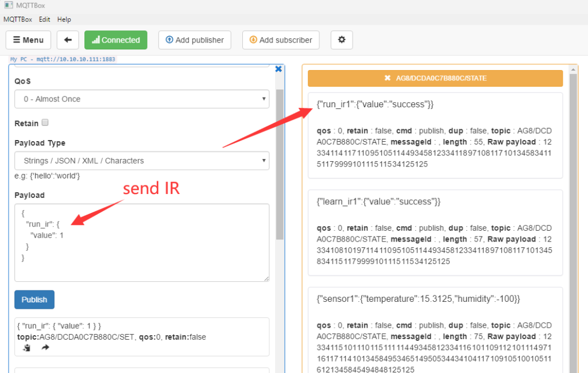Open the Payload Type dropdown
Image resolution: width=588 pixels, height=373 pixels.
(141, 161)
